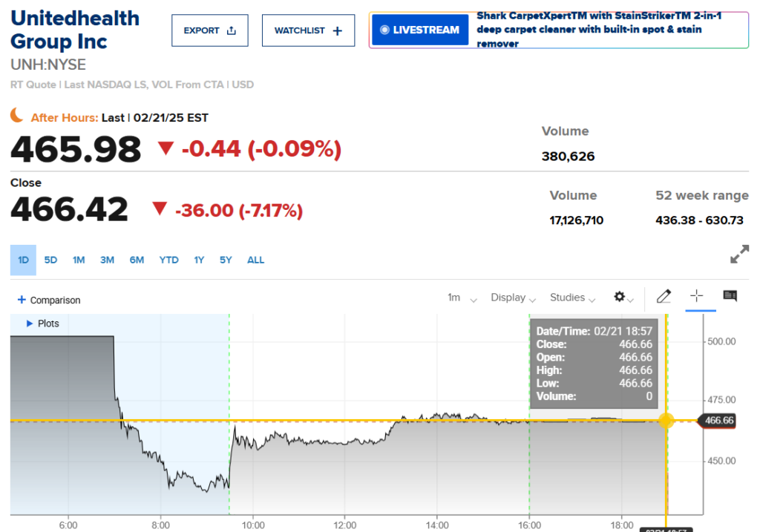Open chart settings gear menu
This screenshot has height=532, width=760.
(623, 297)
